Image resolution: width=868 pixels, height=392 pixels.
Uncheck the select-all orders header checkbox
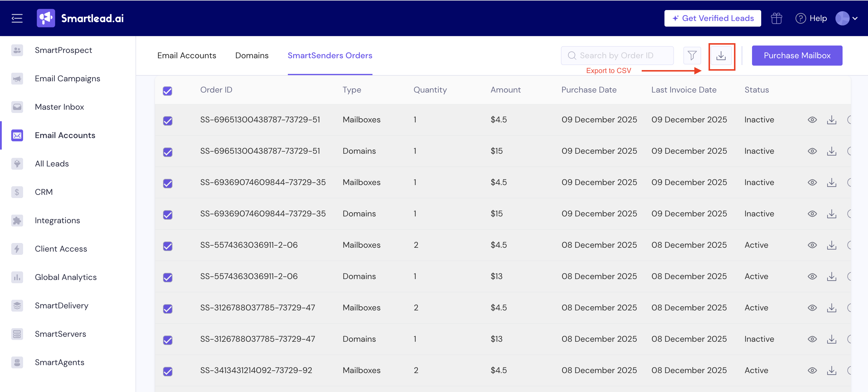point(167,91)
